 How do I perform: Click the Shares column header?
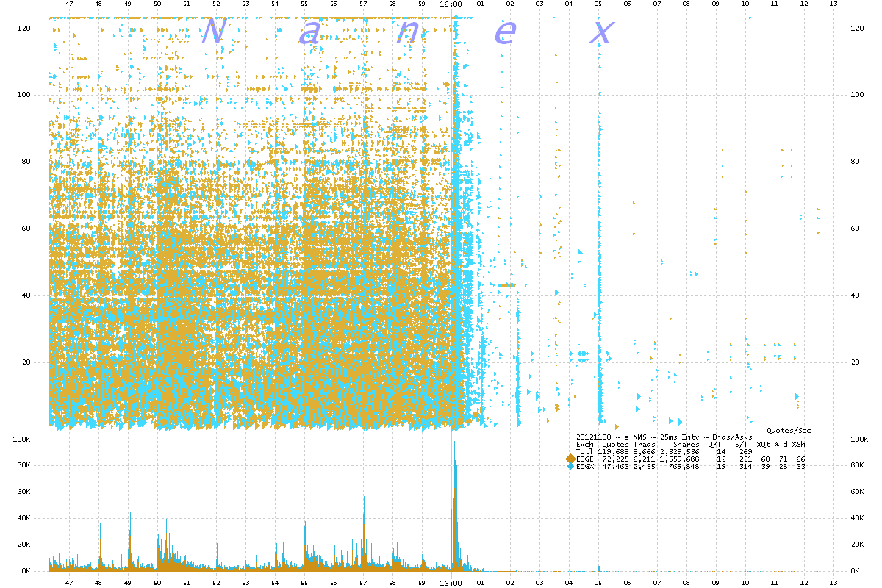point(686,444)
